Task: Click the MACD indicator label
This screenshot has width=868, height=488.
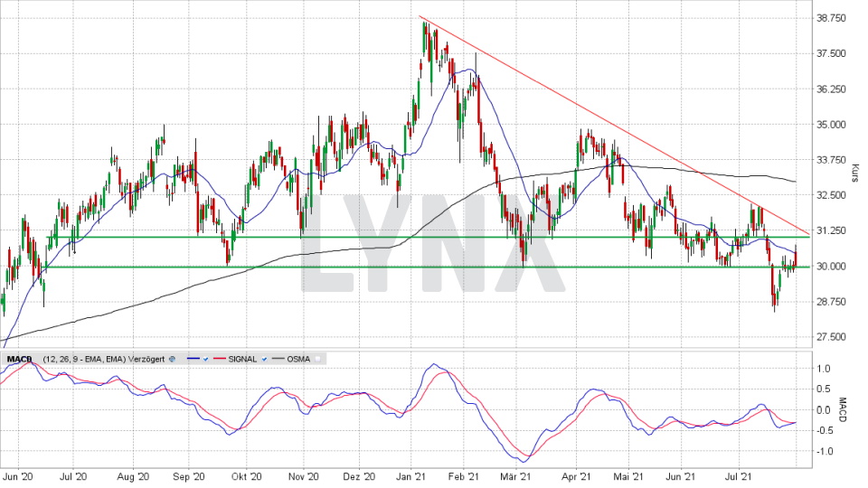Action: pyautogui.click(x=19, y=359)
